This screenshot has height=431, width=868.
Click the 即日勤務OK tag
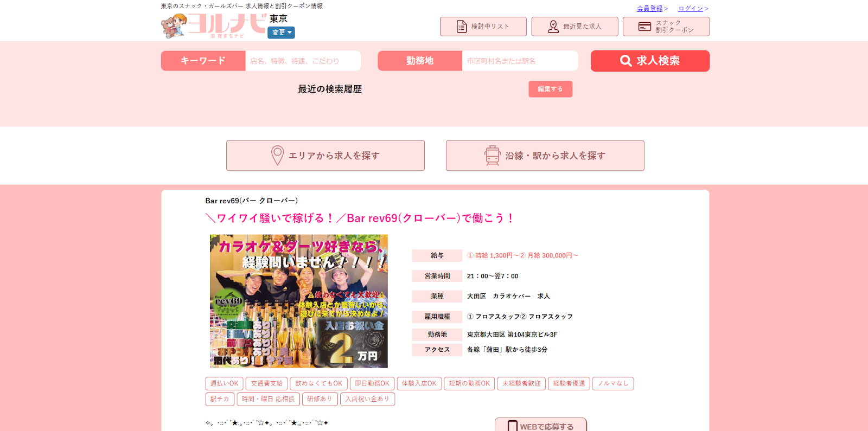tap(372, 383)
